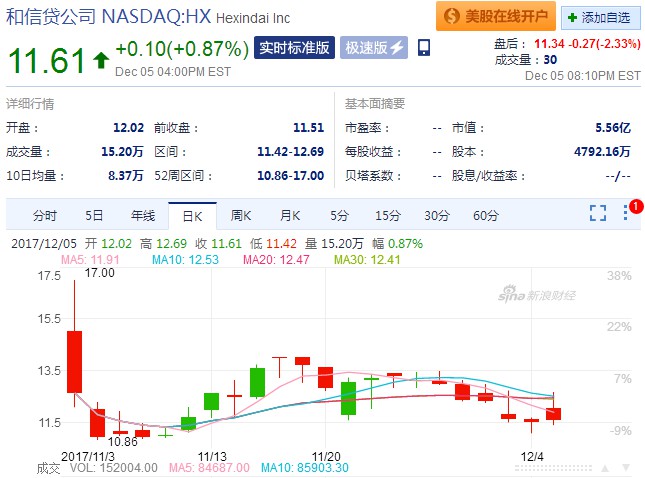Click the 17.00 high price marker
Viewport: 645px width, 478px height.
(99, 273)
